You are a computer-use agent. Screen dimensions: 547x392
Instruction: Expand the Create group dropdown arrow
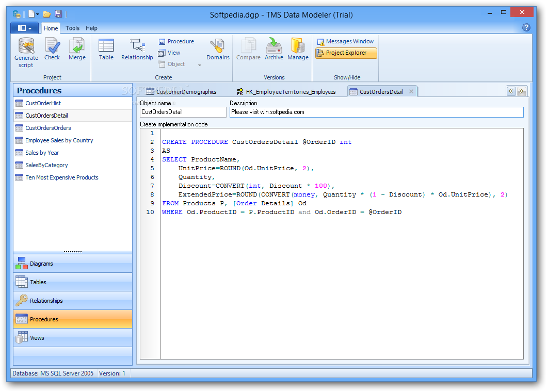(x=200, y=65)
